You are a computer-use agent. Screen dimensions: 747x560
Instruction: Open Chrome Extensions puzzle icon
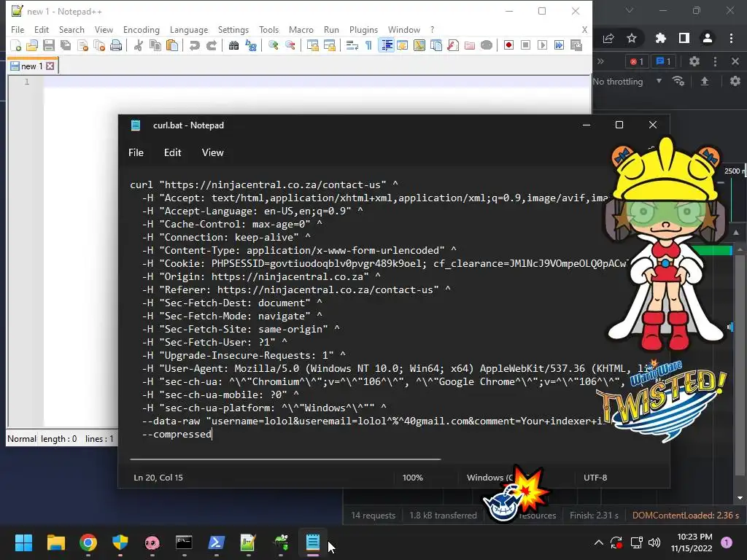pyautogui.click(x=660, y=38)
